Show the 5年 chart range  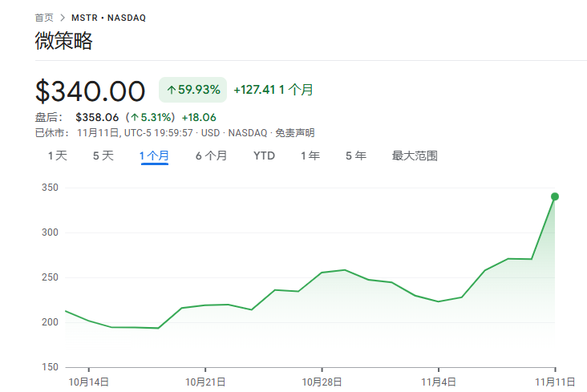pyautogui.click(x=355, y=156)
